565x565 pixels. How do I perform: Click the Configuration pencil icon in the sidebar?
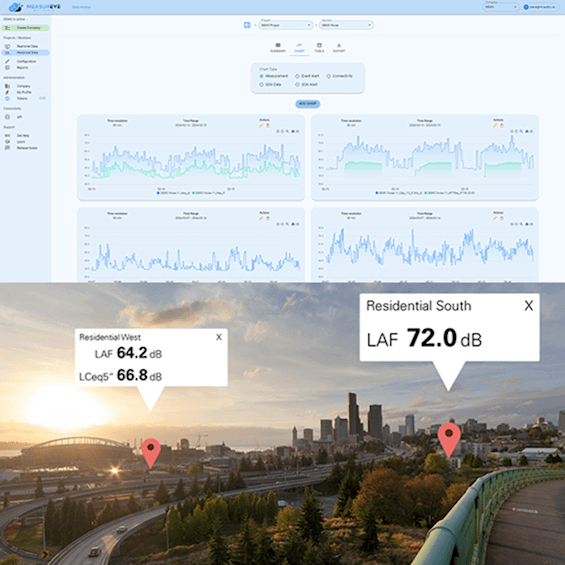point(7,61)
